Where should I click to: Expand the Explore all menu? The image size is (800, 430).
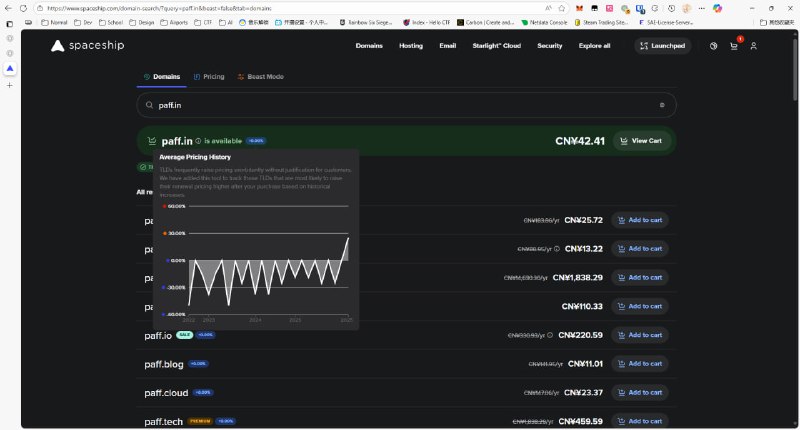(594, 46)
